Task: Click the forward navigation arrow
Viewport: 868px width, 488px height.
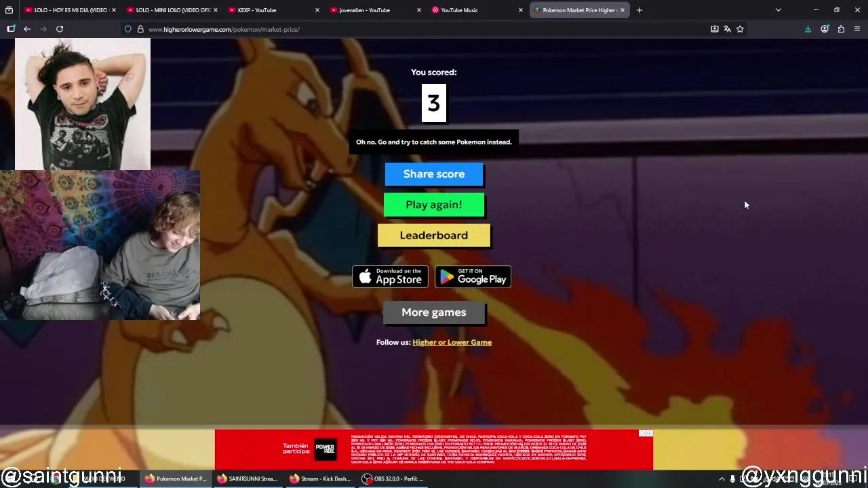Action: (43, 29)
